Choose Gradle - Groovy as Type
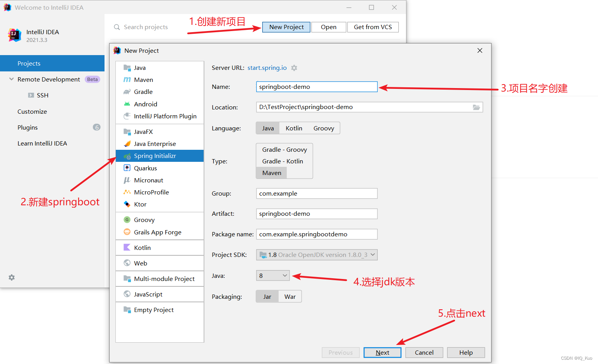The image size is (598, 364). 284,150
